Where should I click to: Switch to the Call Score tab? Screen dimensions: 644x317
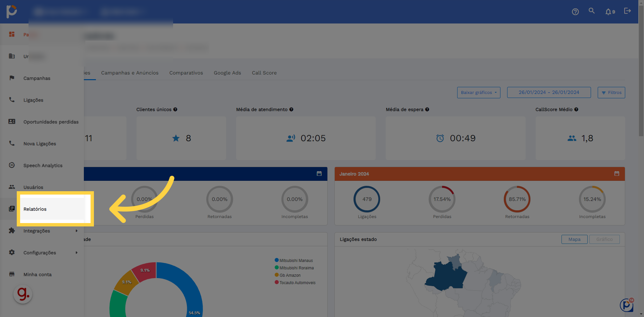[264, 73]
